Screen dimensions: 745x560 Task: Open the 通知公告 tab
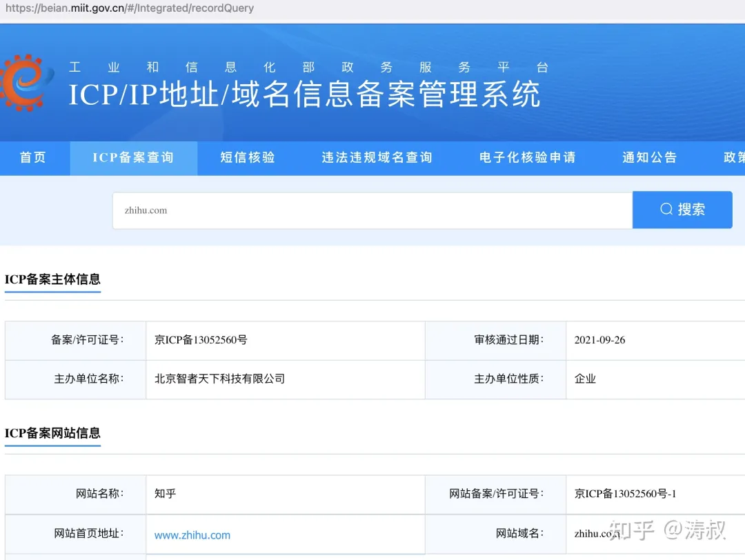pyautogui.click(x=650, y=158)
